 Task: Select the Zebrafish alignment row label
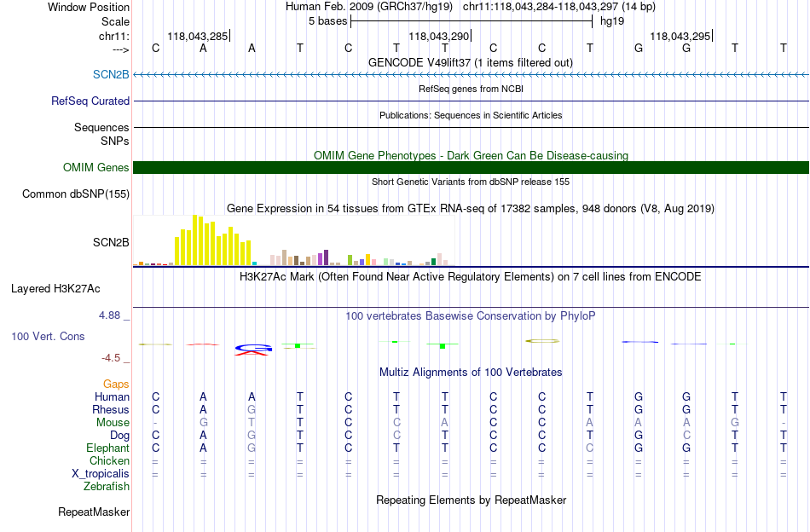107,487
